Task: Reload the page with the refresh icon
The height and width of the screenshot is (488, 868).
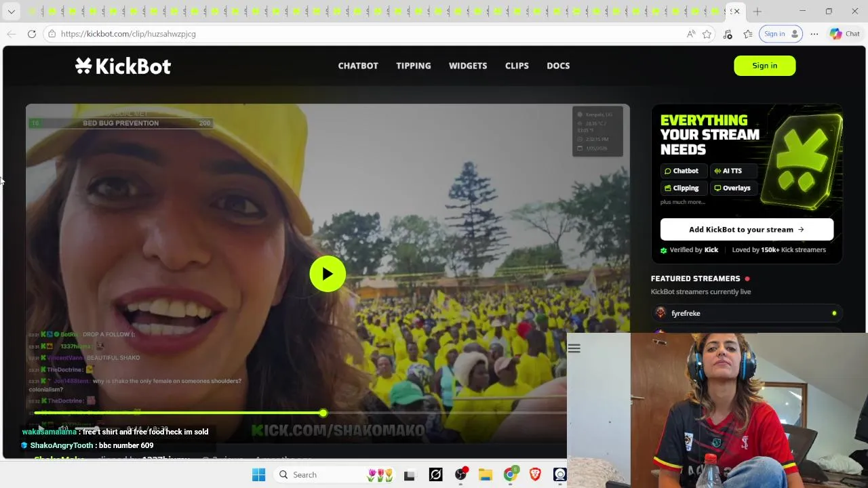Action: 32,34
